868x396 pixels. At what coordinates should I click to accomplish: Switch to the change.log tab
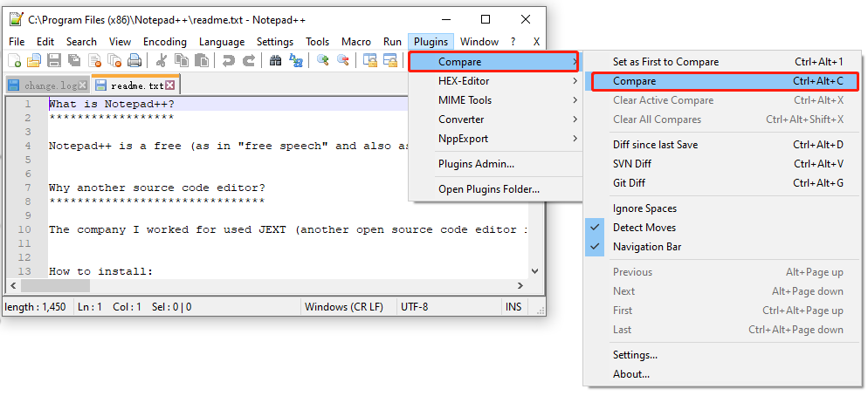(x=48, y=85)
